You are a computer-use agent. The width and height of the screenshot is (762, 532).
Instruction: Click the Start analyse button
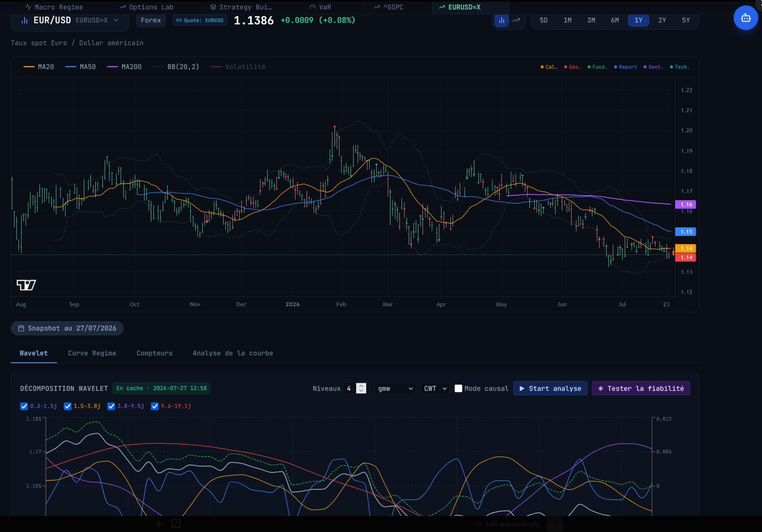tap(550, 389)
